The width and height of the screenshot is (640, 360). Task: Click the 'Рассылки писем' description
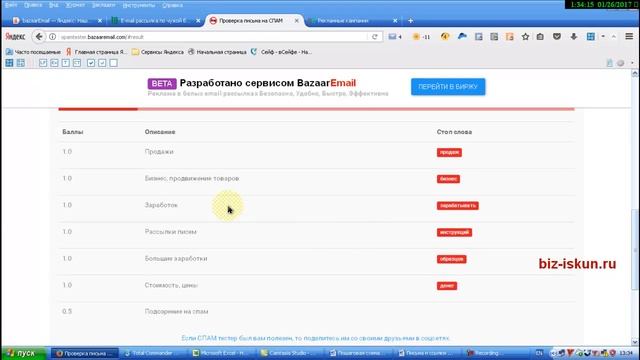point(171,232)
